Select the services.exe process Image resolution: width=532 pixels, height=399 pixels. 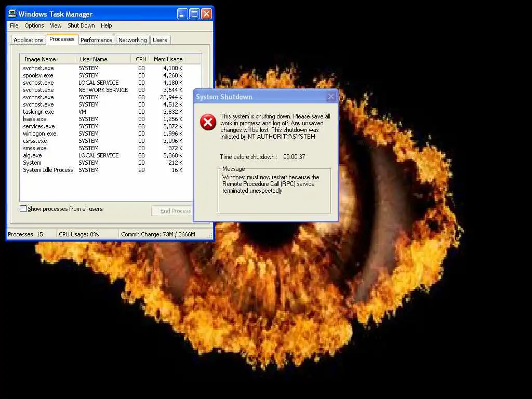pyautogui.click(x=103, y=126)
